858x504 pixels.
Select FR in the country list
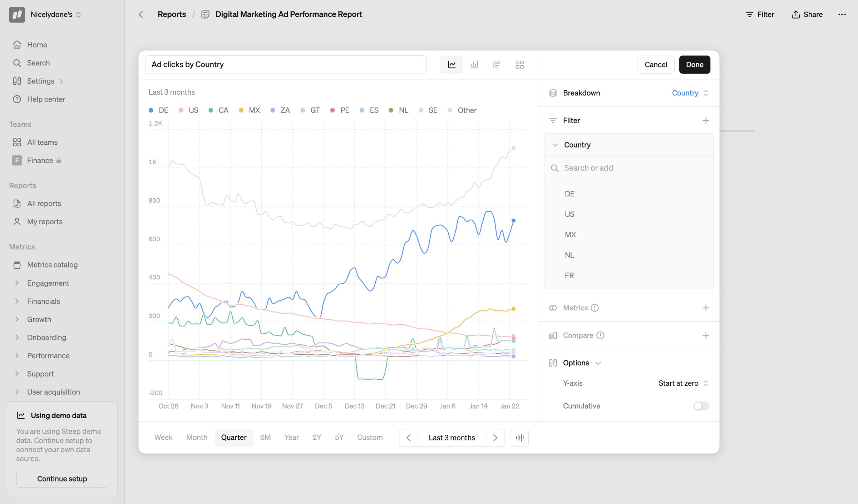coord(569,276)
